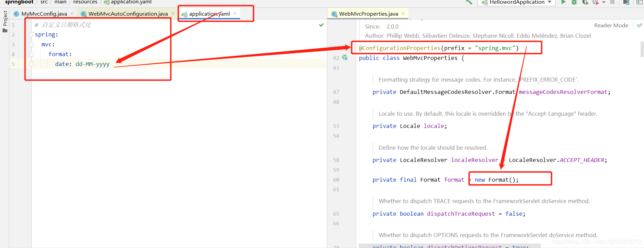Image resolution: width=644 pixels, height=248 pixels.
Task: Collapse the spring: block fold marker
Action: pyautogui.click(x=32, y=35)
